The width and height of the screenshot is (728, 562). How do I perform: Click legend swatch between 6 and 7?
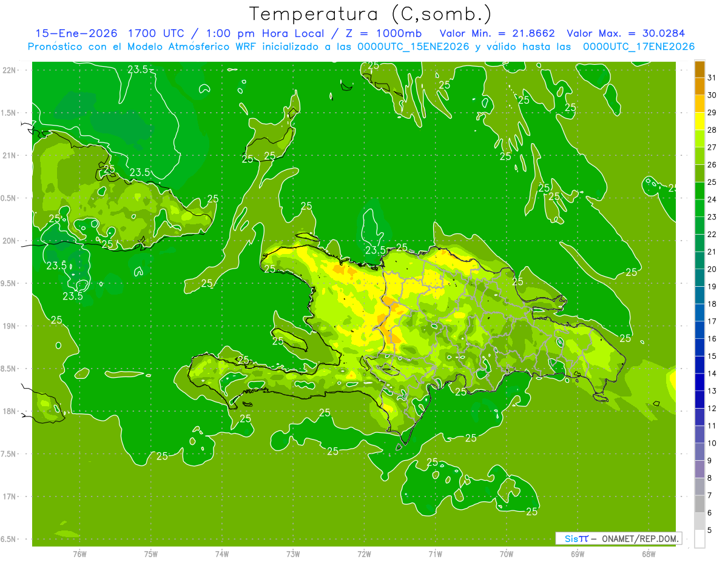(x=699, y=504)
